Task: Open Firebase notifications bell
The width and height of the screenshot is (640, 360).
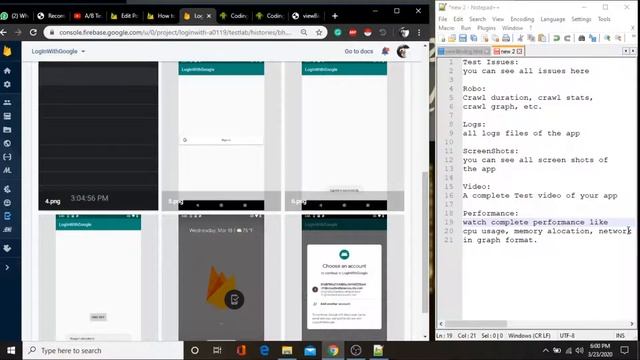Action: tap(385, 51)
